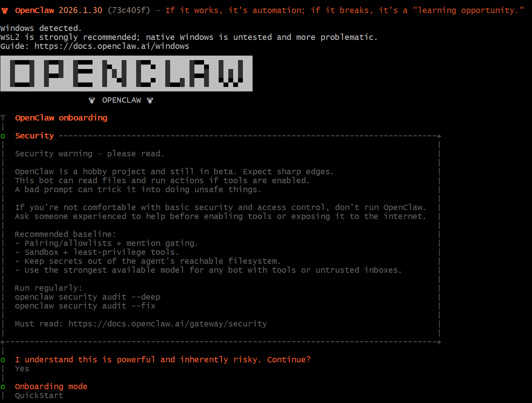Click green circle beside Onboarding mode
Viewport: 532px width, 403px height.
click(x=3, y=387)
